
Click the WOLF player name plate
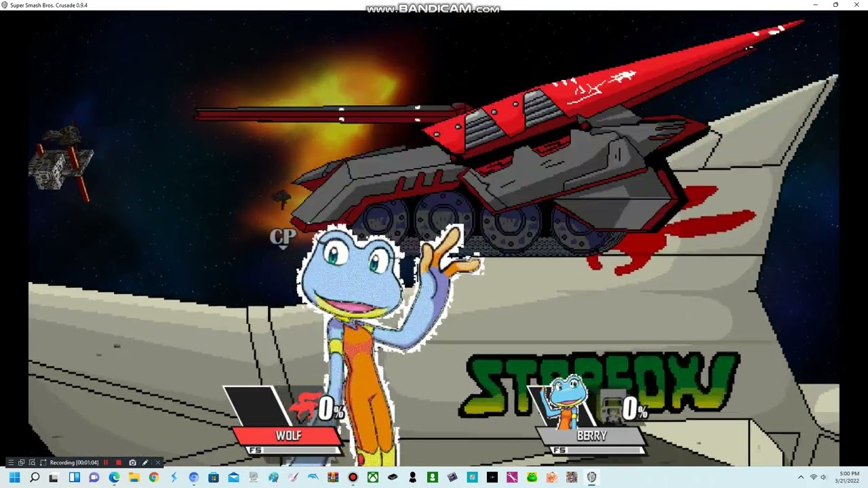point(288,436)
